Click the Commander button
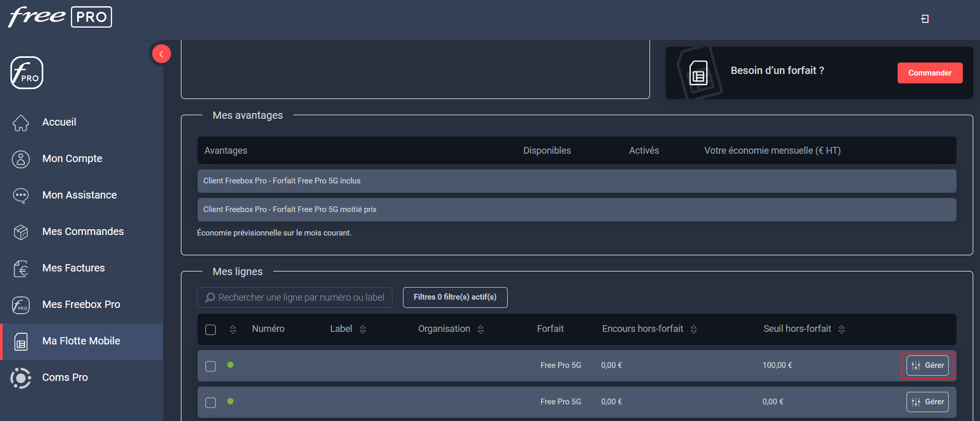This screenshot has height=421, width=980. point(930,73)
